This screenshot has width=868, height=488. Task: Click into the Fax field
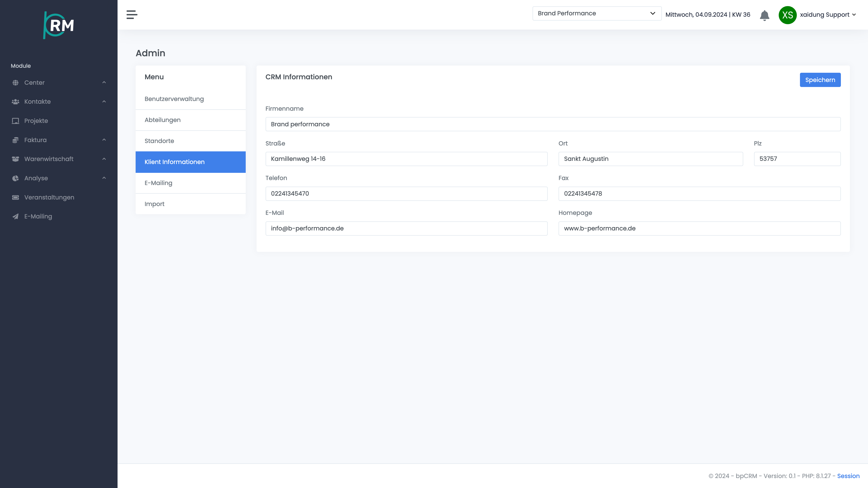[700, 194]
